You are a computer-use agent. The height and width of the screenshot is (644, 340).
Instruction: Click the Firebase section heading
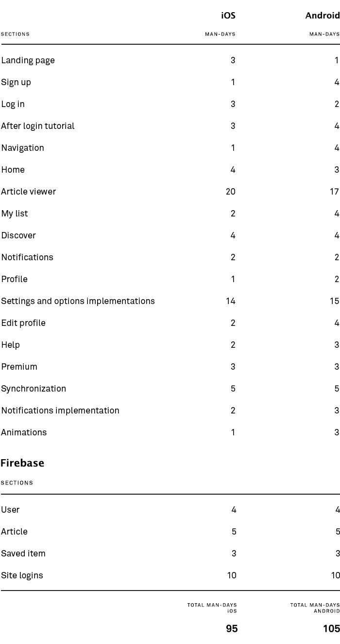22,463
